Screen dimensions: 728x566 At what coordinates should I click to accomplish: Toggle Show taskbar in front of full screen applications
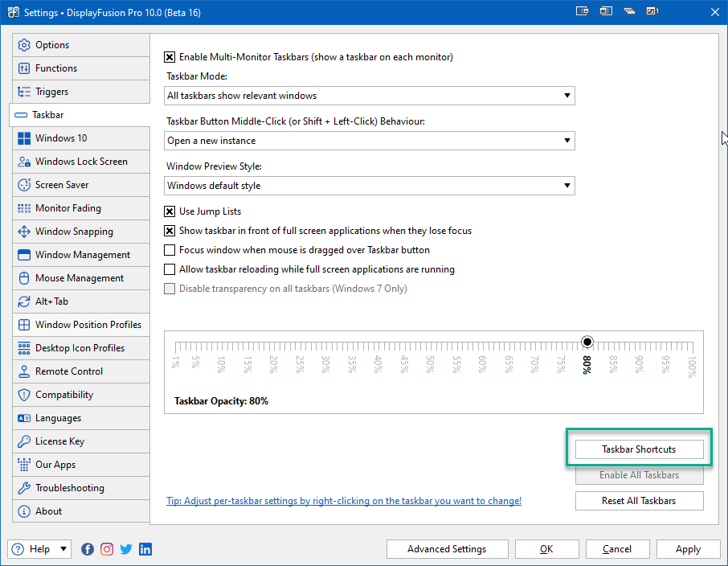click(170, 231)
